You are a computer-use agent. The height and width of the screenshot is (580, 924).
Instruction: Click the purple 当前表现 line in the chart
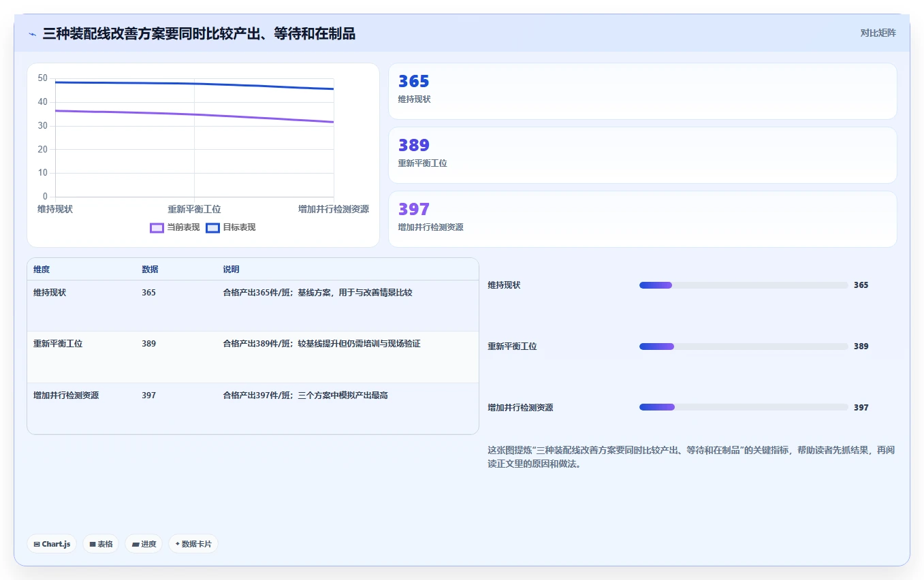click(194, 114)
